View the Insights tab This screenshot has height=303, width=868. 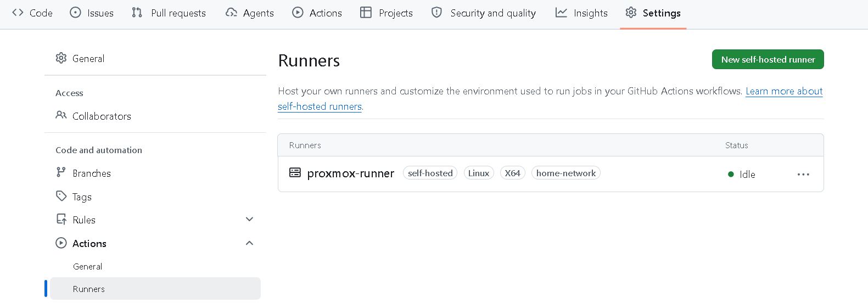pyautogui.click(x=581, y=13)
